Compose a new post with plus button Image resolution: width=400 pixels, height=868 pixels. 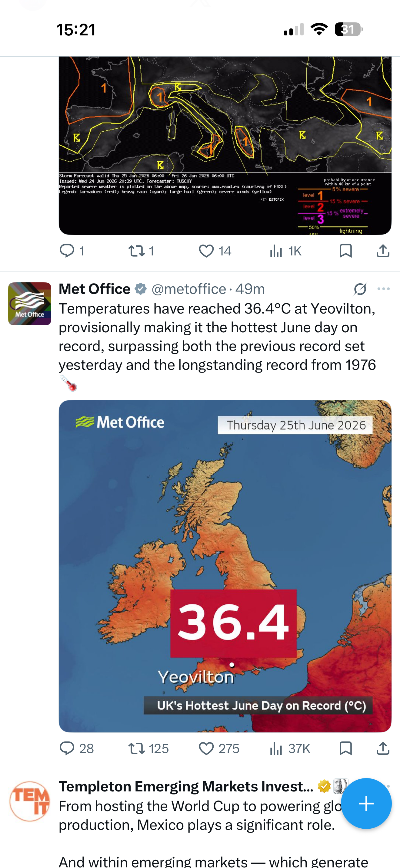click(366, 803)
